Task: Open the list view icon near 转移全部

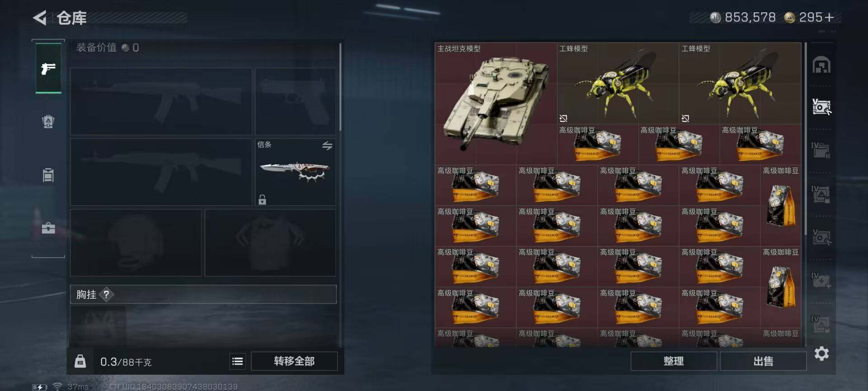Action: (237, 361)
